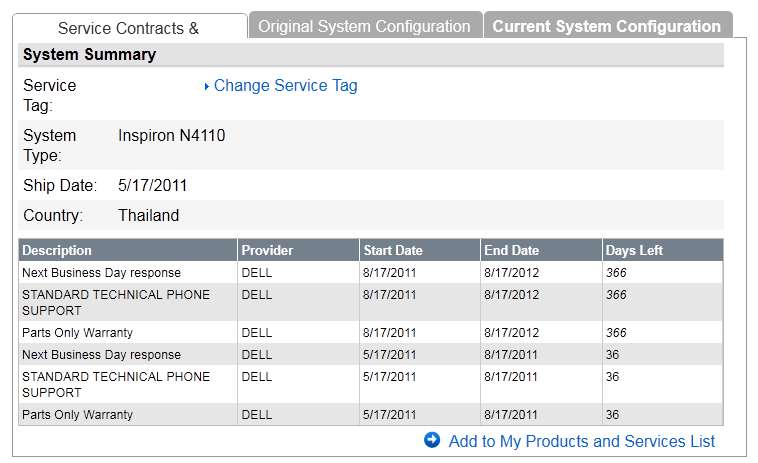Image resolution: width=758 pixels, height=463 pixels.
Task: Click the Start Date column header
Action: [393, 250]
